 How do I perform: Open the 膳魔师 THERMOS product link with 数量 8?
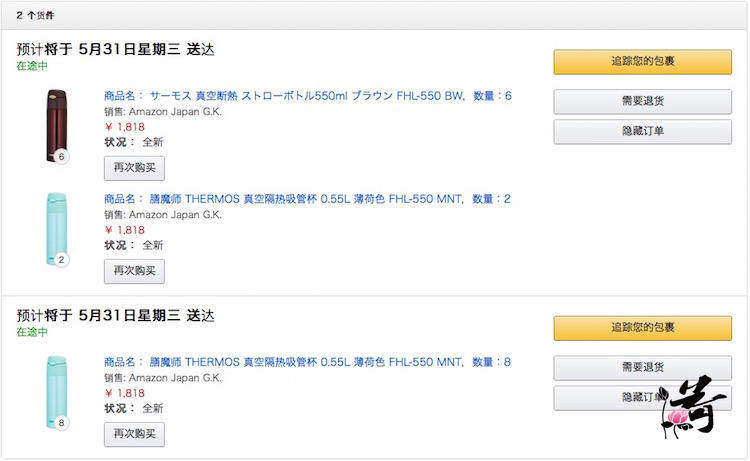click(308, 362)
